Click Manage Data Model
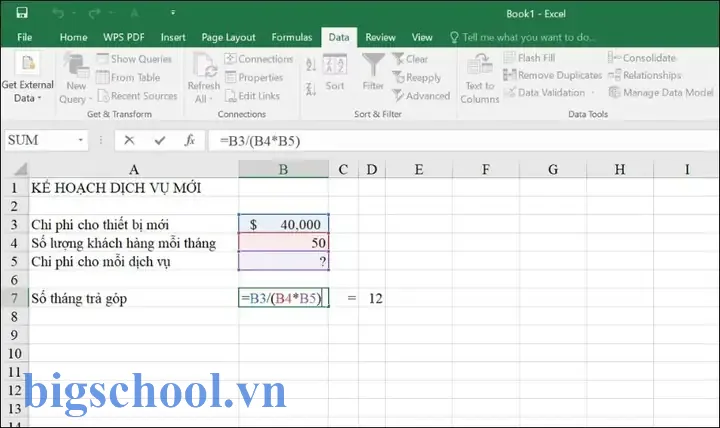 pyautogui.click(x=661, y=92)
